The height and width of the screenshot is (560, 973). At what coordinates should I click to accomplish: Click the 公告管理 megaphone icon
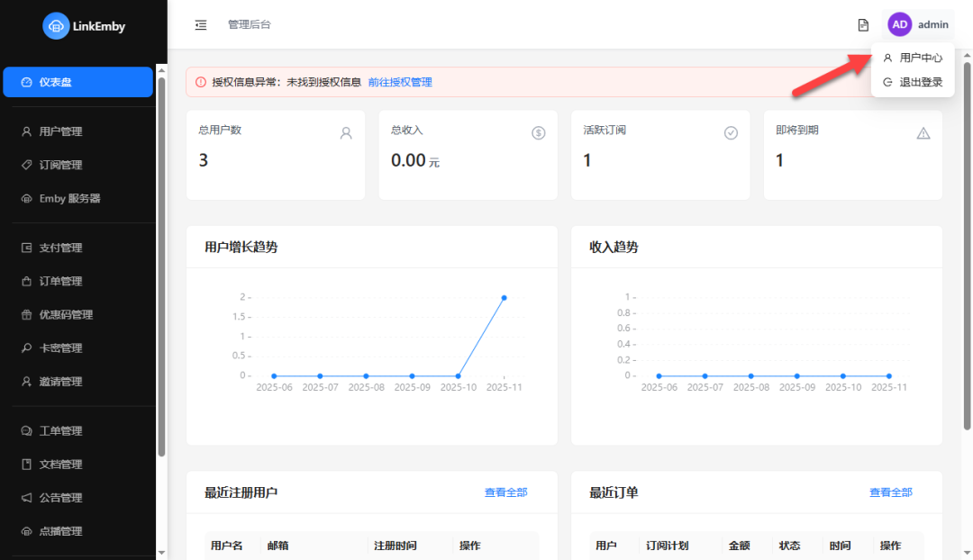(x=25, y=497)
